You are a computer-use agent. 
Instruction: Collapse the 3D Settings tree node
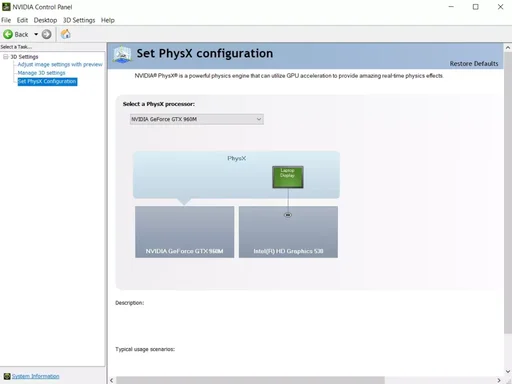pyautogui.click(x=6, y=57)
